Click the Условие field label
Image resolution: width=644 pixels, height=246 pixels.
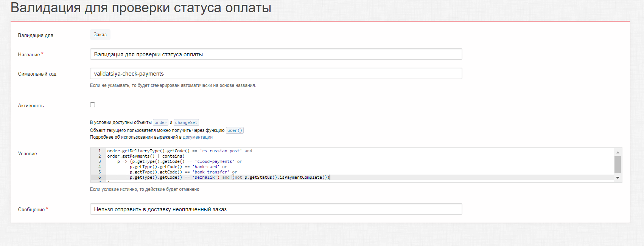28,153
